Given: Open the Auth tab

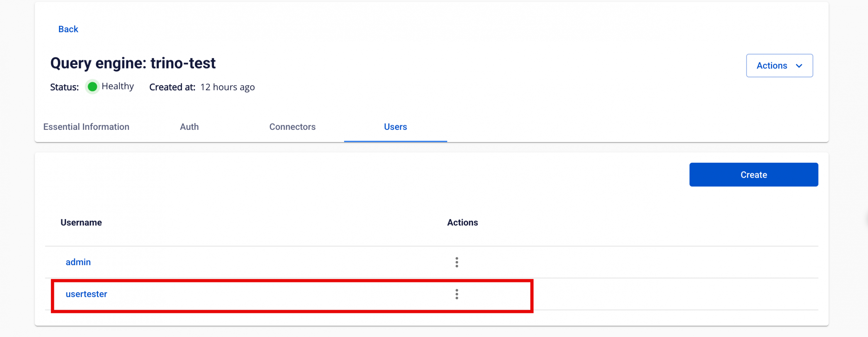Looking at the screenshot, I should pos(189,127).
